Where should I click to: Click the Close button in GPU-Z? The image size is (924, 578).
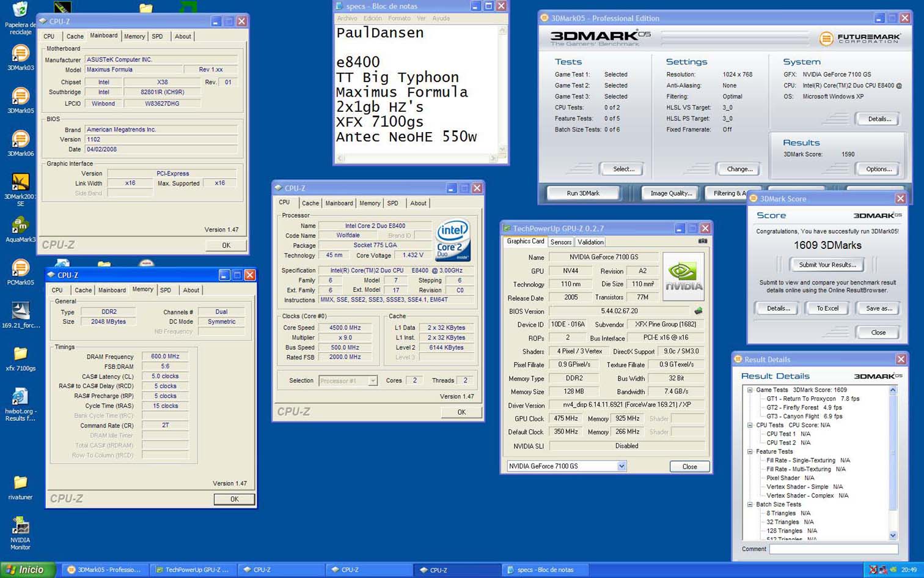tap(689, 467)
